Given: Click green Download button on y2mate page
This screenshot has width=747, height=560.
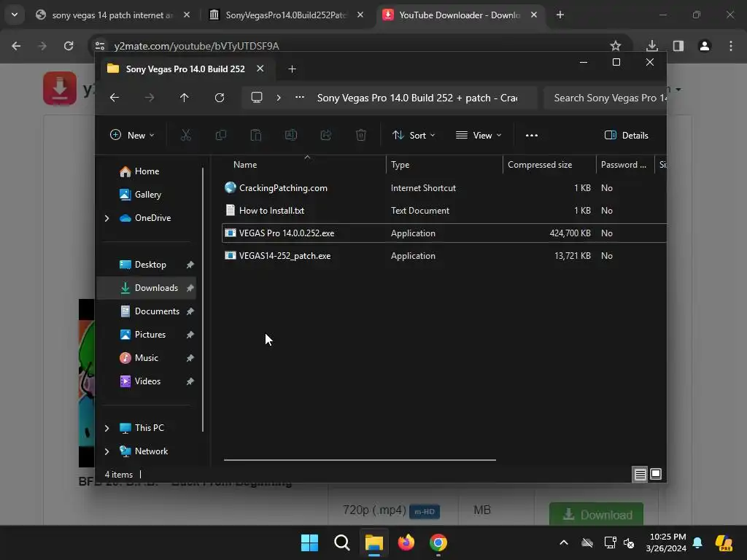Looking at the screenshot, I should [597, 514].
